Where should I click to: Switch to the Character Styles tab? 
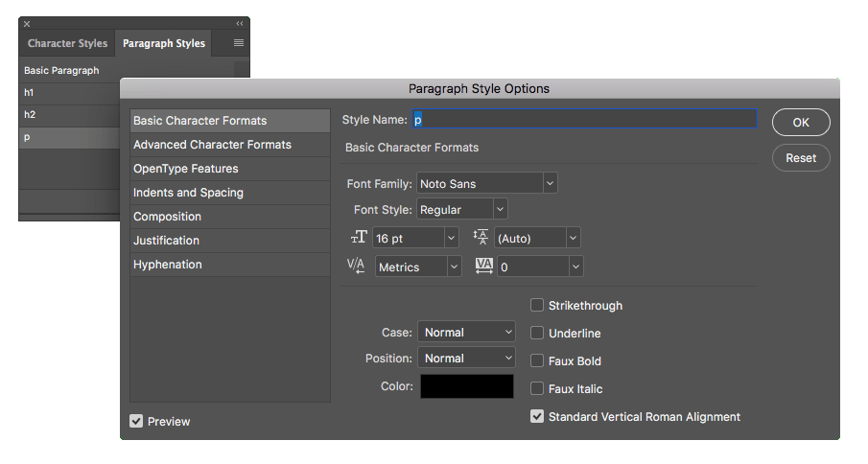(67, 43)
